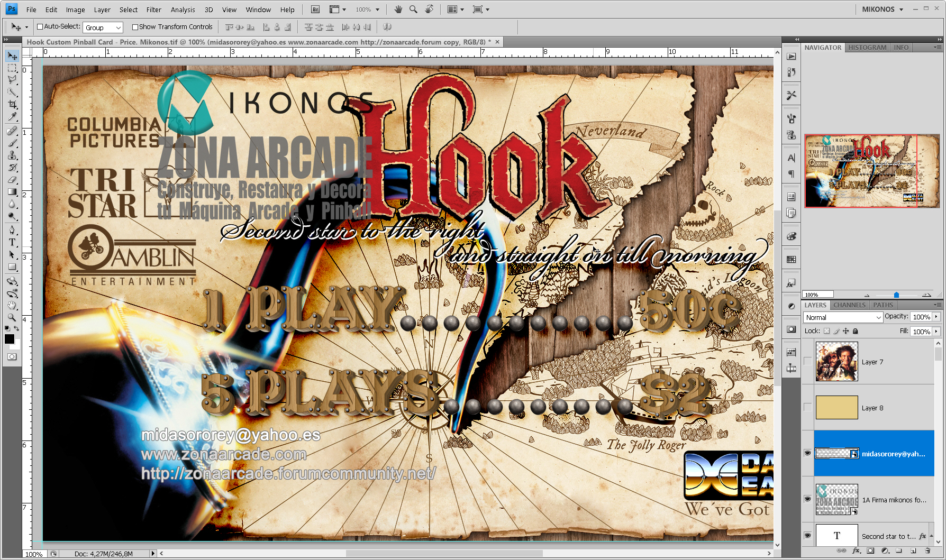Adjust the Navigator zoom slider
Viewport: 946px width, 560px height.
[896, 295]
